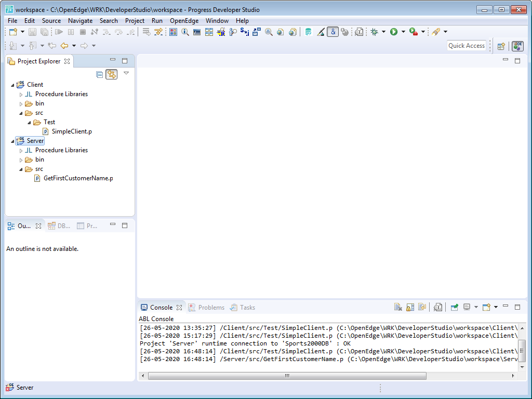Open the New wizard dropdown arrow
The height and width of the screenshot is (399, 532).
point(22,32)
